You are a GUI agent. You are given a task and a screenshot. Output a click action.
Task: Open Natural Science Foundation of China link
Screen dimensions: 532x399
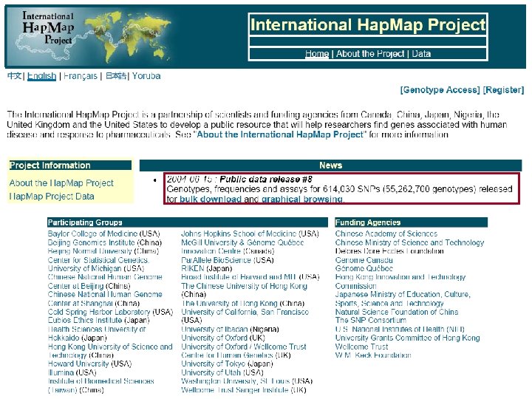point(397,312)
